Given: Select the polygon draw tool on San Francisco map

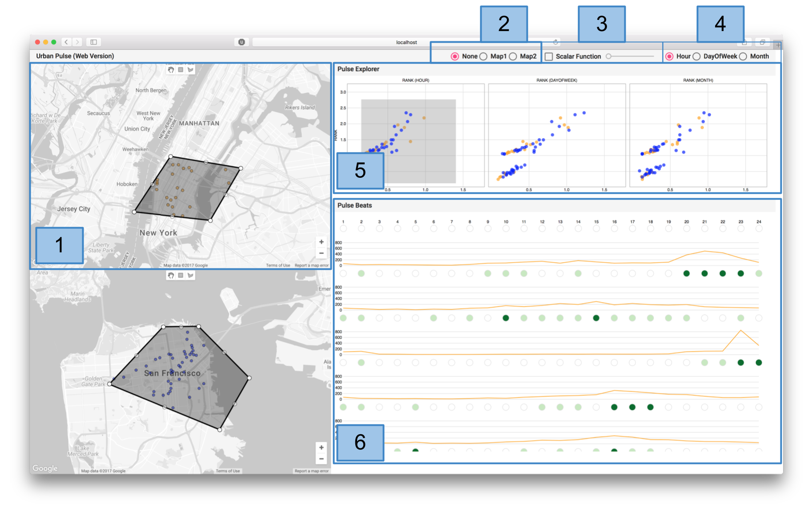Looking at the screenshot, I should click(190, 276).
